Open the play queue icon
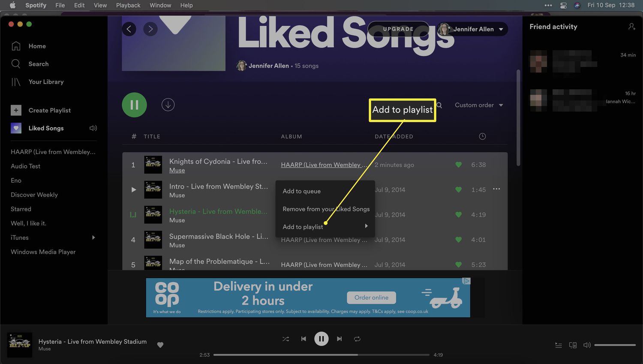 (559, 345)
